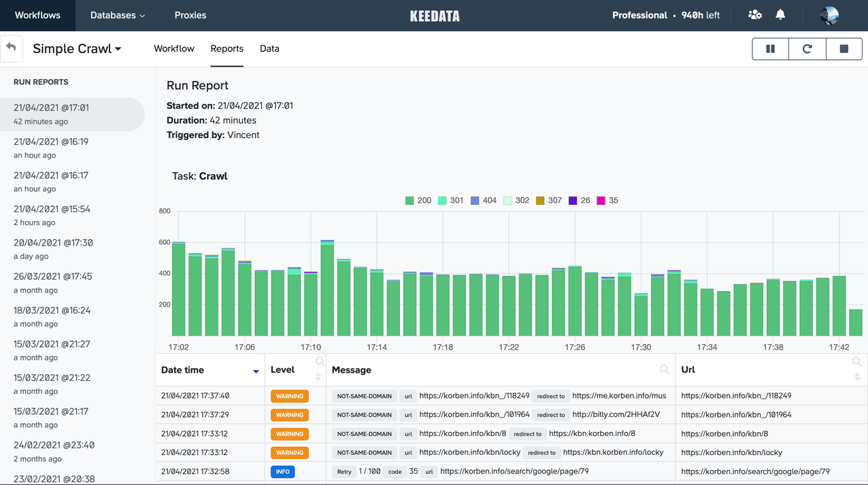The height and width of the screenshot is (485, 868).
Task: Click the INFO badge at 17:32:58
Action: 283,472
